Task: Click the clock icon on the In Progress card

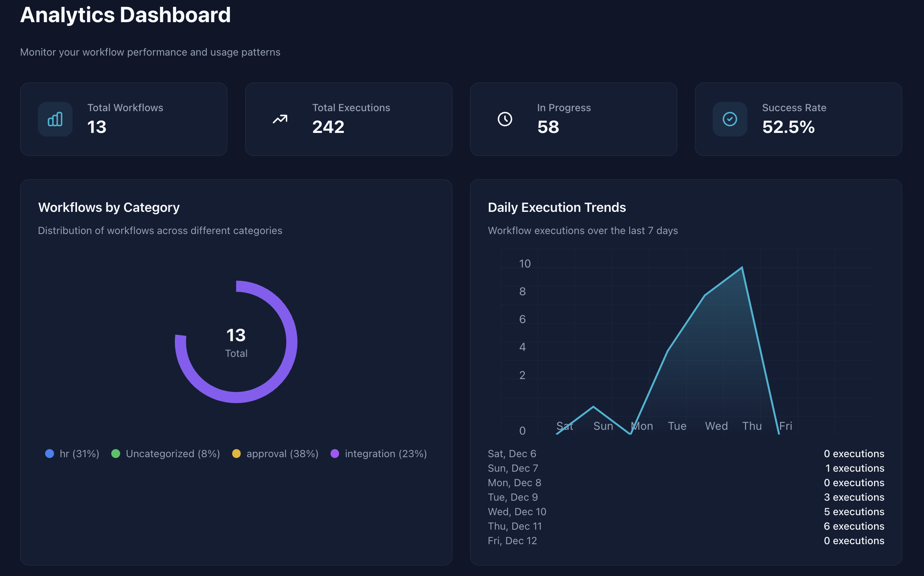Action: [x=504, y=119]
